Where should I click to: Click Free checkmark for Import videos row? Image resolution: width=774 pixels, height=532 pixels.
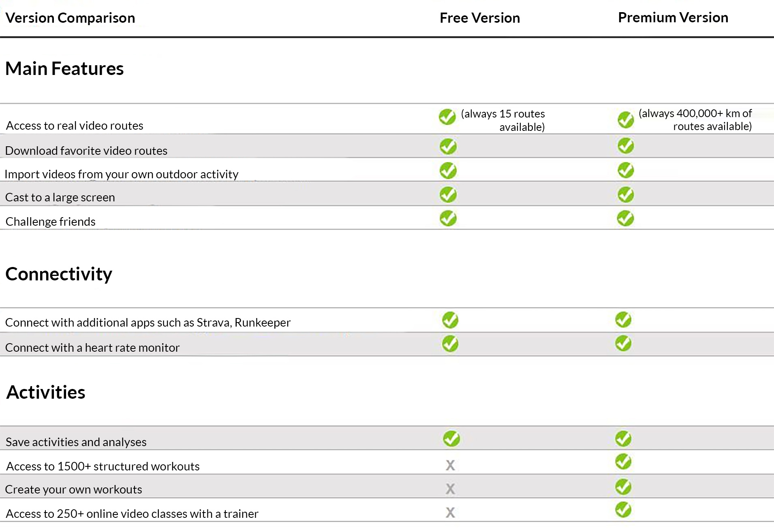point(448,171)
